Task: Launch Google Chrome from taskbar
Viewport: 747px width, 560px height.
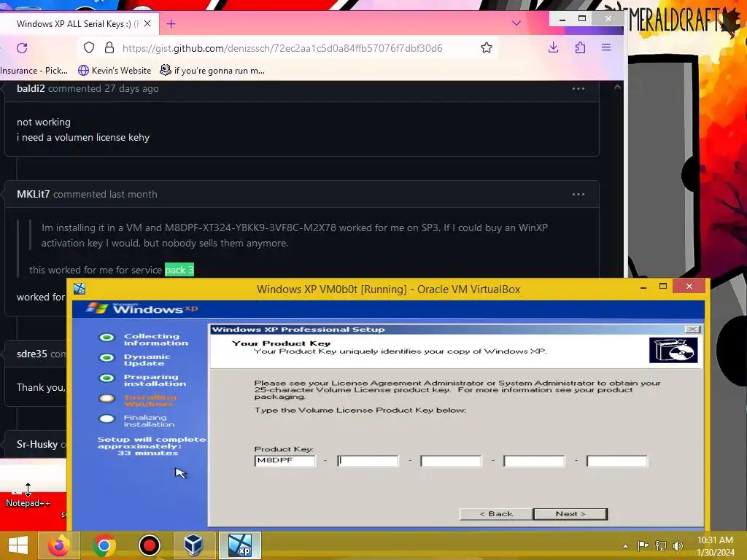Action: (x=104, y=545)
